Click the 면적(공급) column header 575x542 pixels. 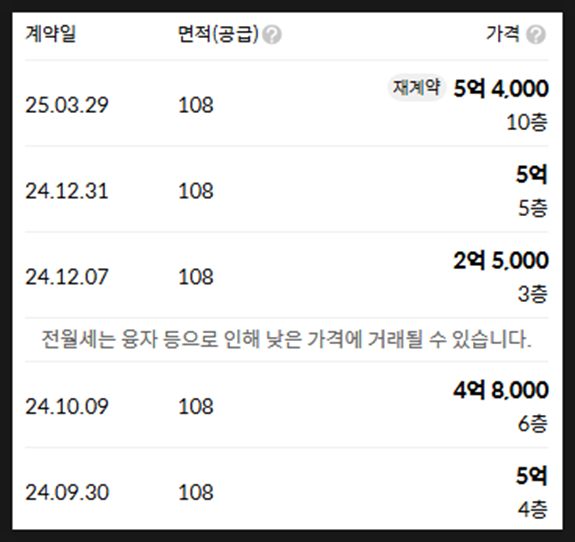[218, 34]
